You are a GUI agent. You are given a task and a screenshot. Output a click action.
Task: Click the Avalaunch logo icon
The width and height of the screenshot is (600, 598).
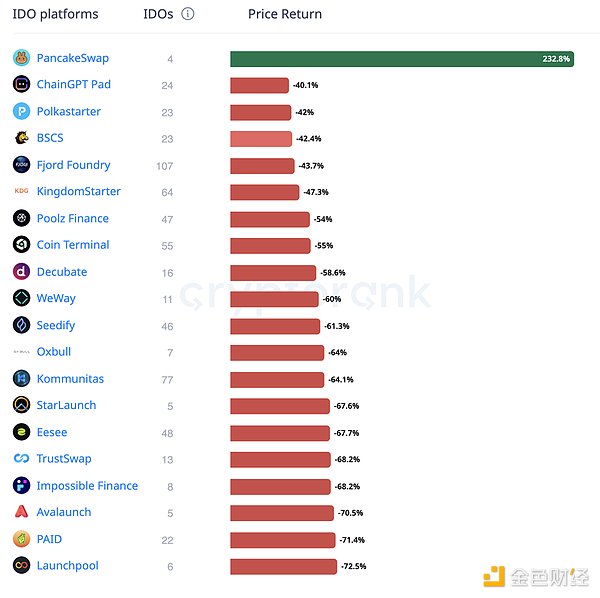pos(22,512)
